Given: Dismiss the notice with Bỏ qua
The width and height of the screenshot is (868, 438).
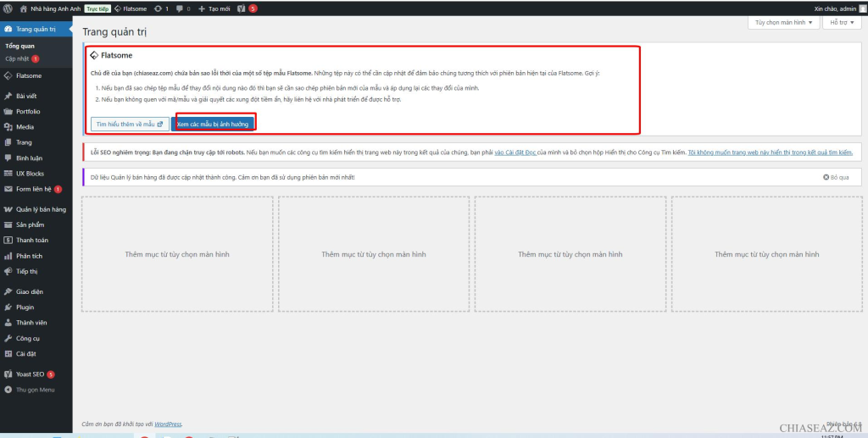Looking at the screenshot, I should click(836, 177).
